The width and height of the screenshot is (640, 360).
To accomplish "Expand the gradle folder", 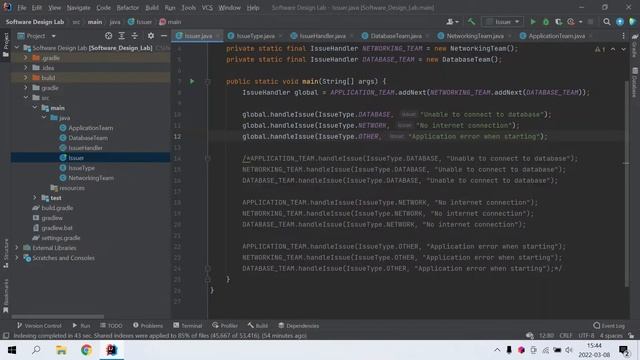I will 26,88.
